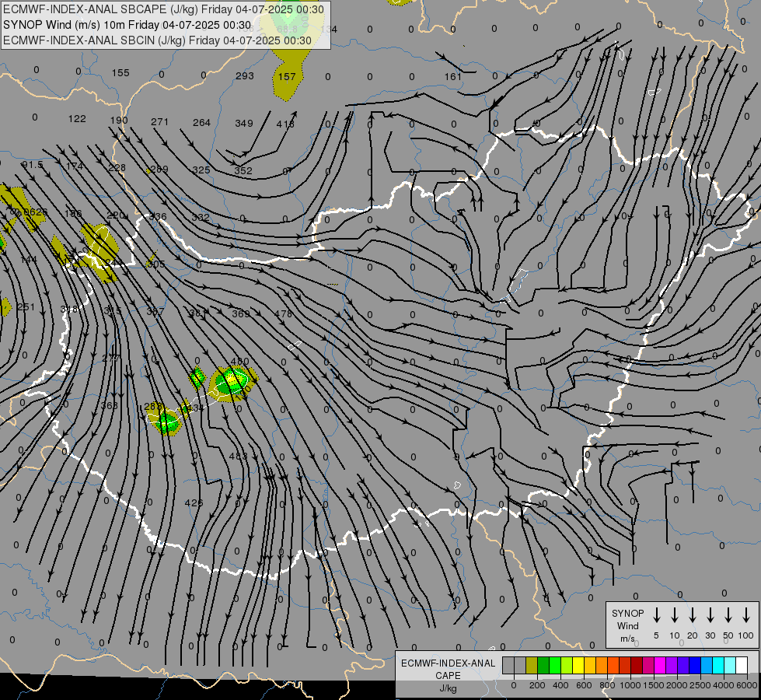Click the map value 332

coord(201,217)
